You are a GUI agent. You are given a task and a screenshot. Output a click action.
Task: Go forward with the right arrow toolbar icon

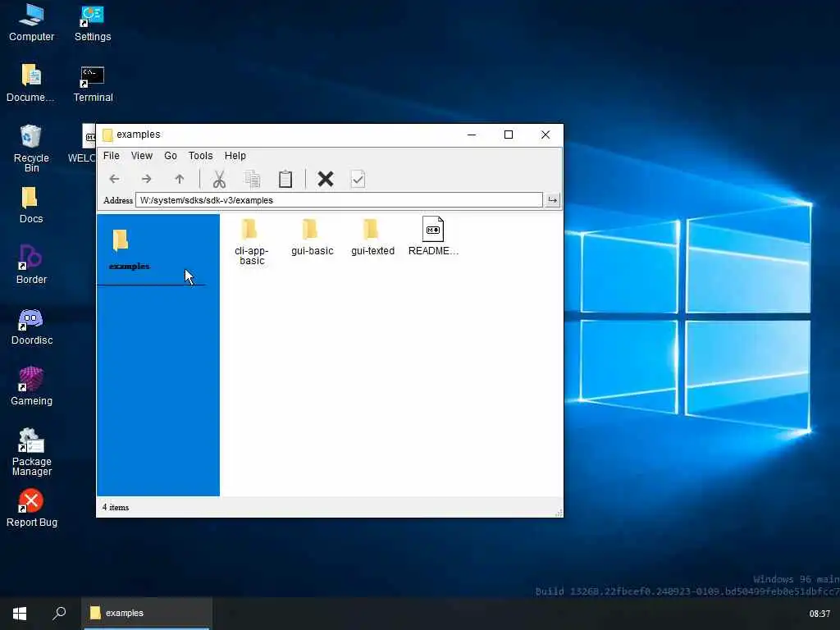tap(146, 179)
